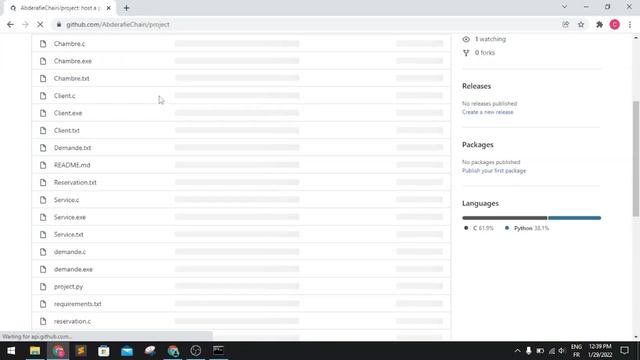Click Create a new release
This screenshot has height=360, width=640.
coord(488,112)
